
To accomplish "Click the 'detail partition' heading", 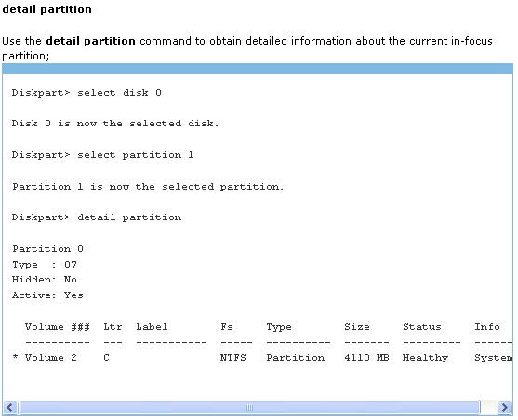I will click(46, 9).
